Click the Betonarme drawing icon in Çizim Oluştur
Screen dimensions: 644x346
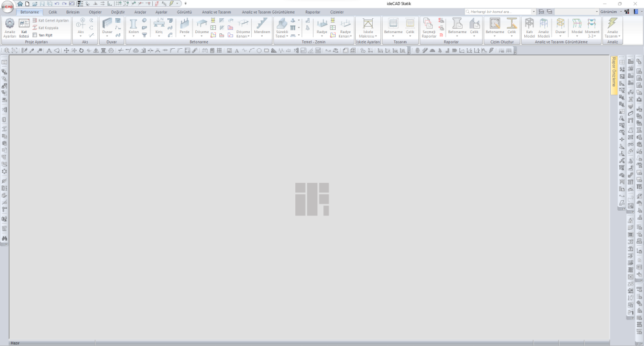[494, 23]
